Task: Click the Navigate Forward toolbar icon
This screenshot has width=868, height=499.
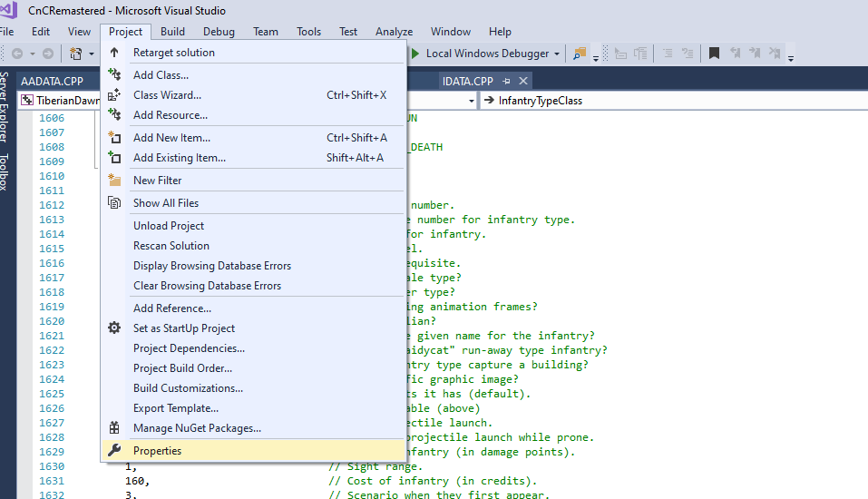Action: pyautogui.click(x=48, y=54)
